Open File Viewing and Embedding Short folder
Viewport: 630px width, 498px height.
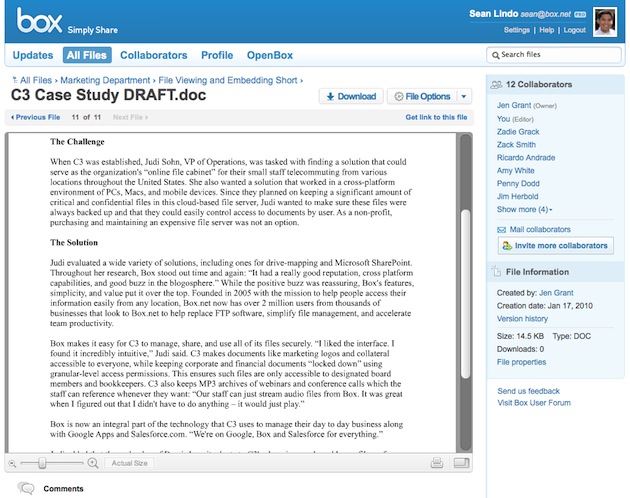click(x=228, y=80)
